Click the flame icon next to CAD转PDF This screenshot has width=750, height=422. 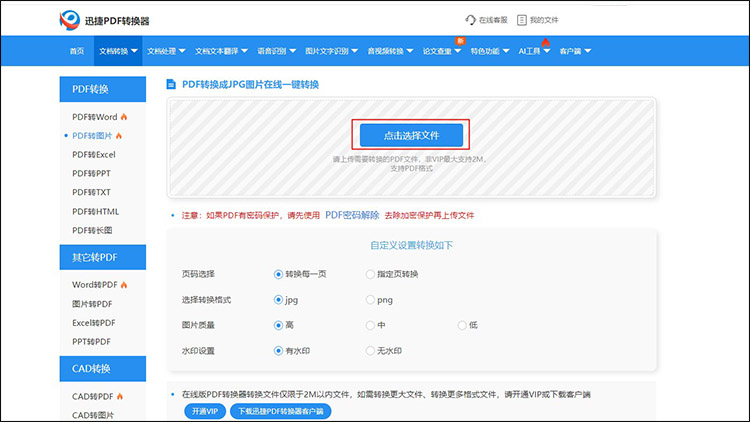click(x=120, y=396)
